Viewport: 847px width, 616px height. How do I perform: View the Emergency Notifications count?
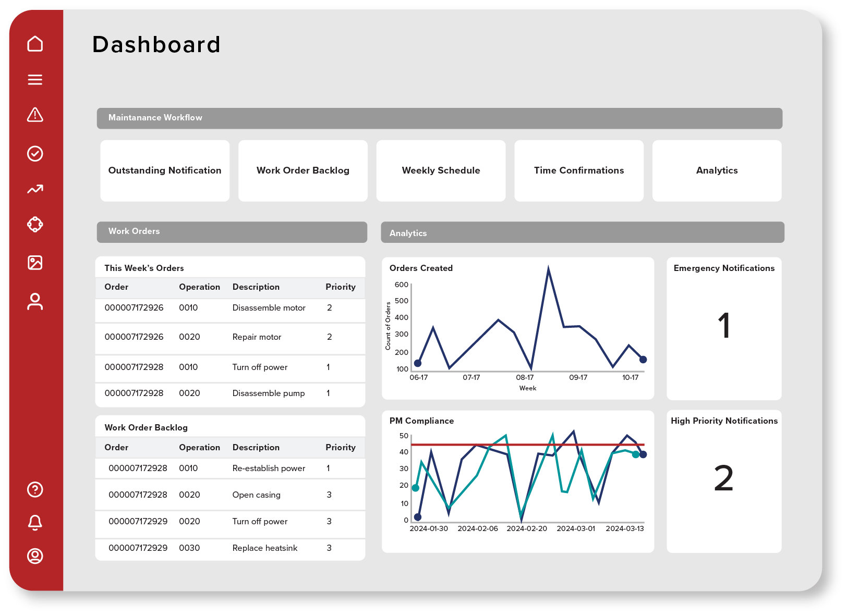(724, 327)
